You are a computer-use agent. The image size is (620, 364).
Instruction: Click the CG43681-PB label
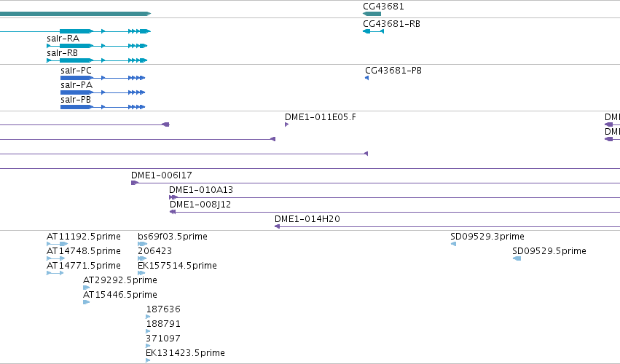pos(393,71)
